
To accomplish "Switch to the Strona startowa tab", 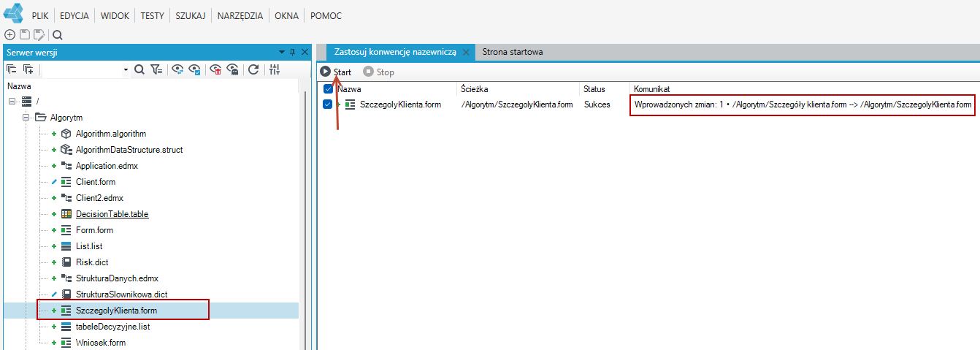I will click(x=513, y=52).
